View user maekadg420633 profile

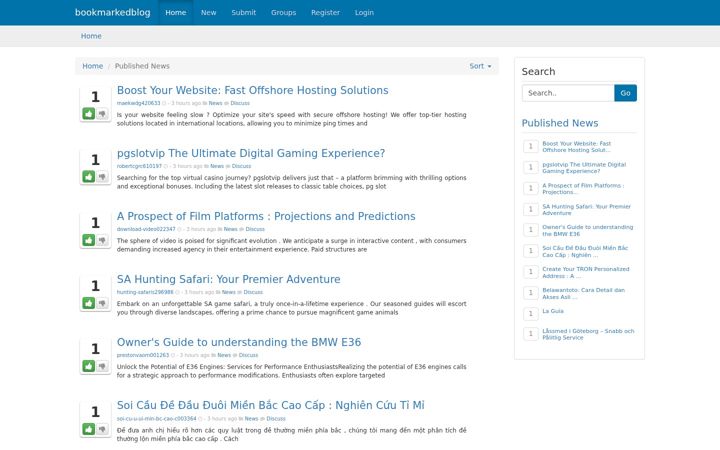(x=138, y=103)
